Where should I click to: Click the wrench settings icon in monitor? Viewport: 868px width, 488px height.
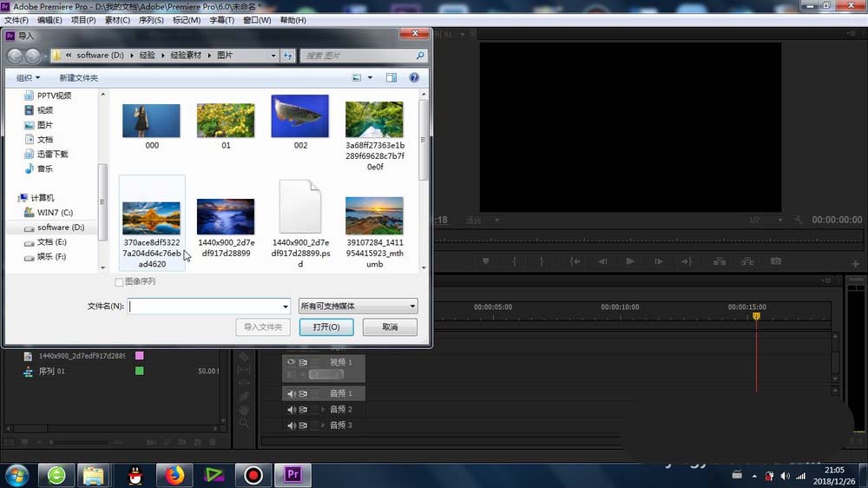[x=798, y=220]
